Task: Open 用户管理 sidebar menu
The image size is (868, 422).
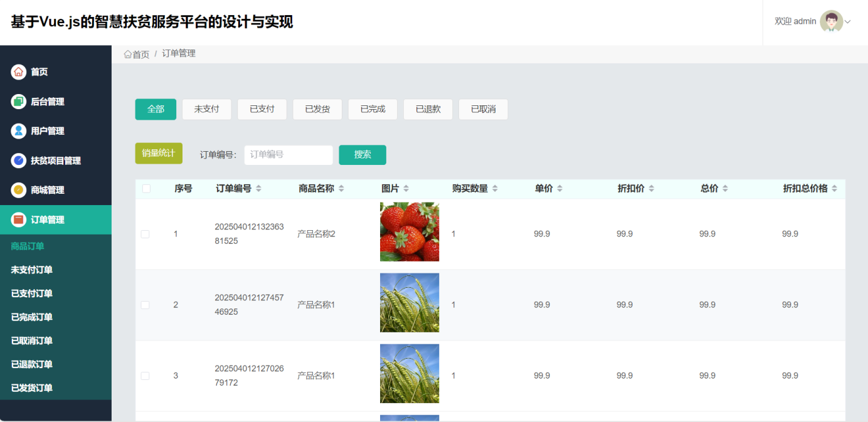Action: (56, 130)
